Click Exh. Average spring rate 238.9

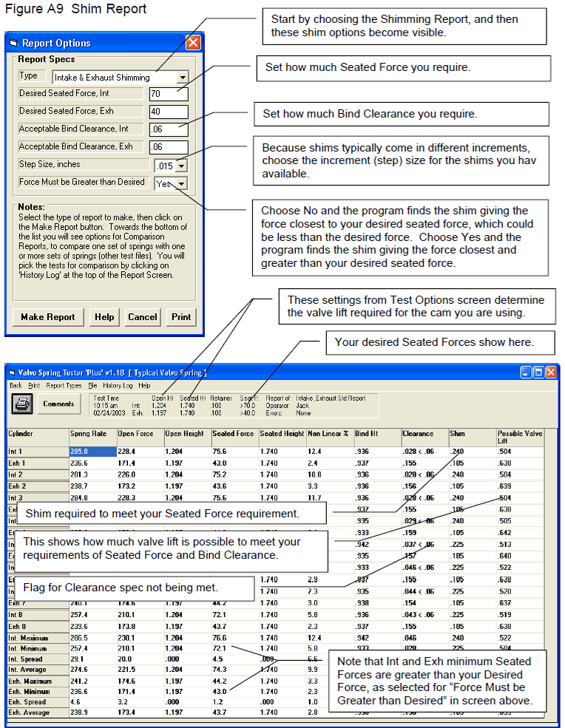[x=93, y=712]
